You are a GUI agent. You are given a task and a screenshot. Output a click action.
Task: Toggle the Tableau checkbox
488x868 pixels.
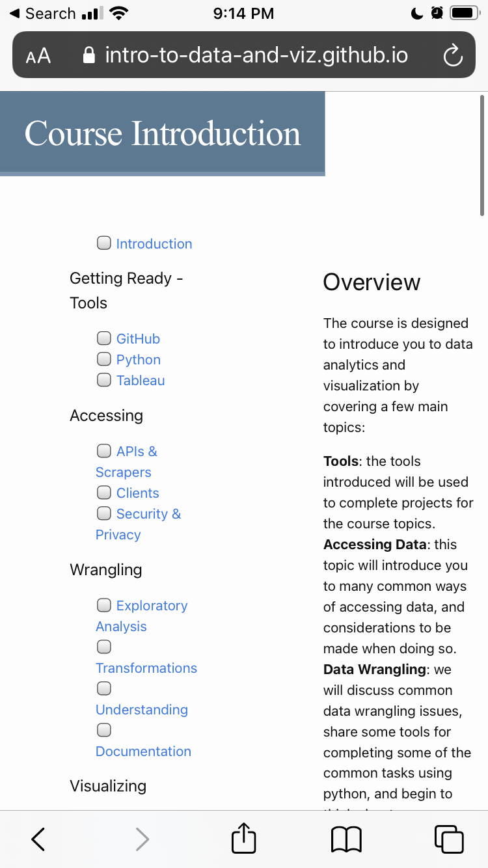coord(104,380)
